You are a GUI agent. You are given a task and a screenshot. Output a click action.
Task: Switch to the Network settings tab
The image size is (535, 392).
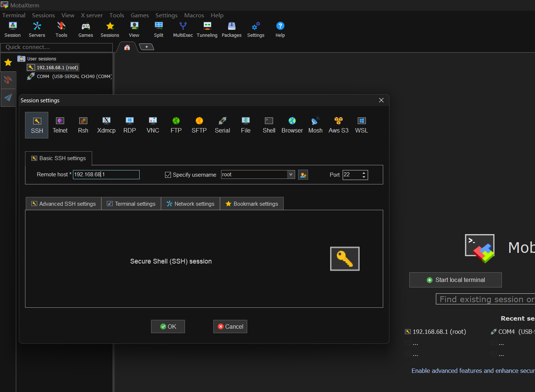coord(190,204)
